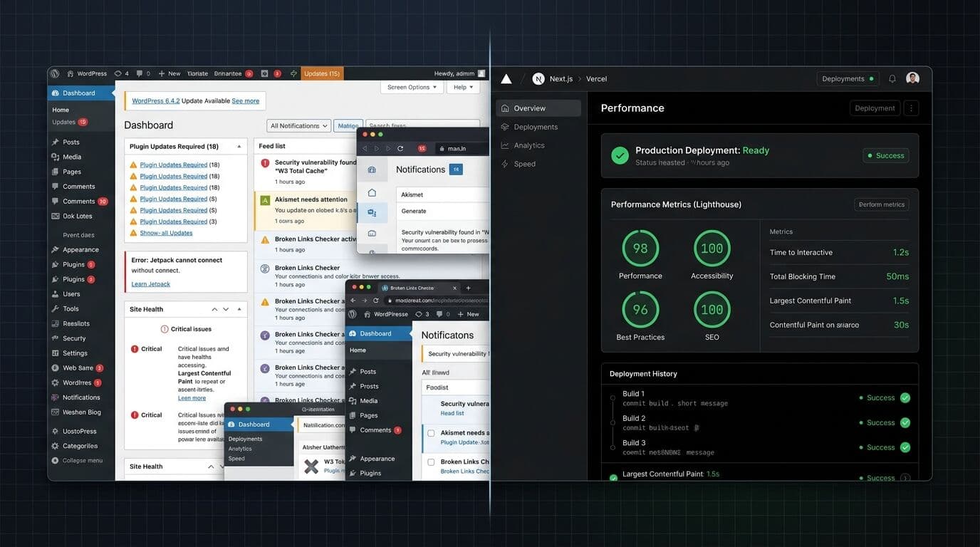Open Updates submenu item with badge
Screen dimensions: 980x547
pyautogui.click(x=70, y=122)
